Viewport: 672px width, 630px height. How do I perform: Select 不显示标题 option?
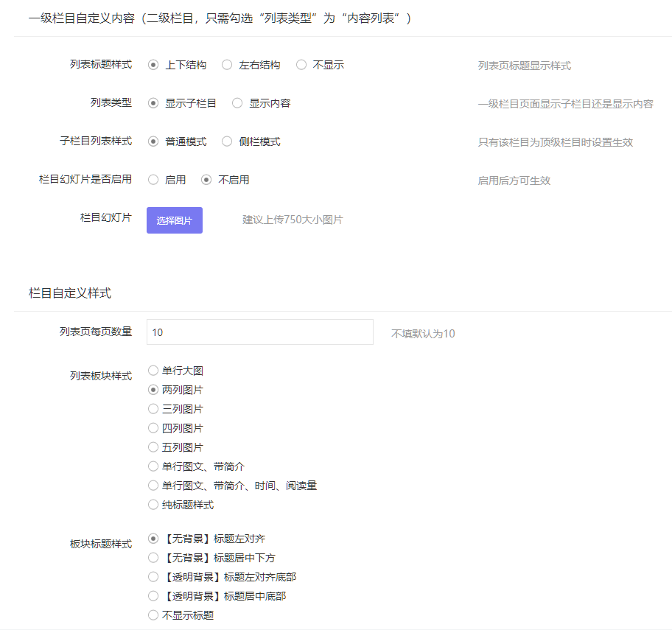pyautogui.click(x=153, y=615)
